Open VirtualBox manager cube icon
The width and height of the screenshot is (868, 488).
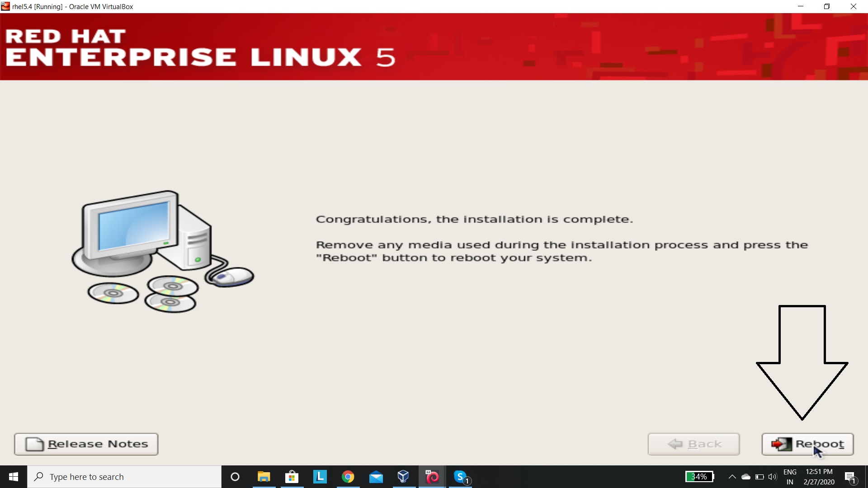[403, 477]
